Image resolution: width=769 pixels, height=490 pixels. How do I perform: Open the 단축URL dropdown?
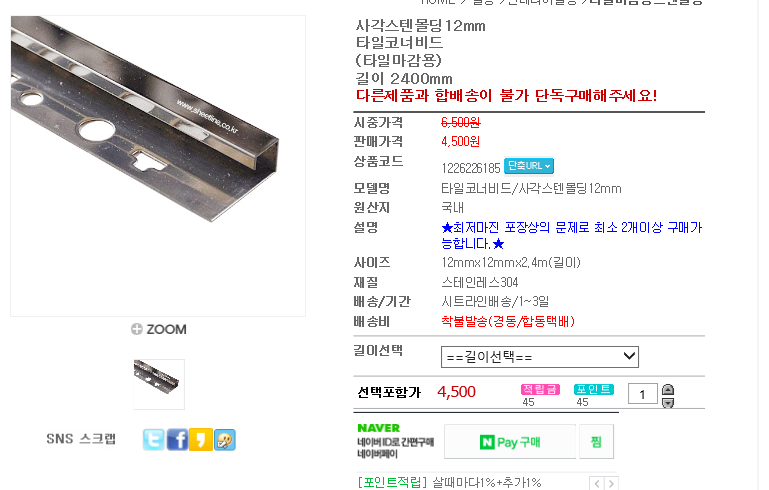(x=529, y=166)
